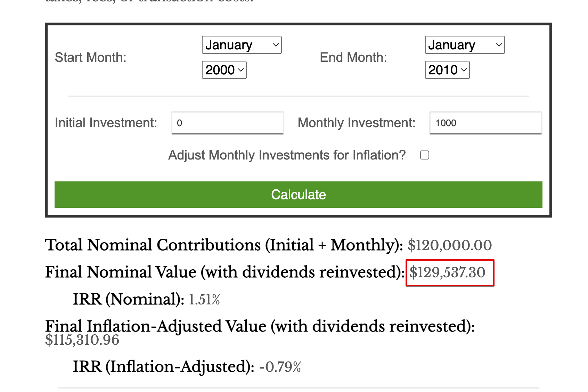Open the start year 2000 dropdown
The width and height of the screenshot is (588, 392).
[x=224, y=70]
